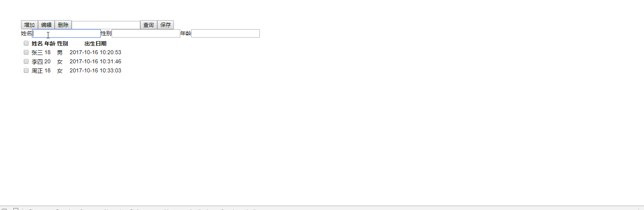Click the 增加 button
The image size is (644, 210).
[x=29, y=25]
